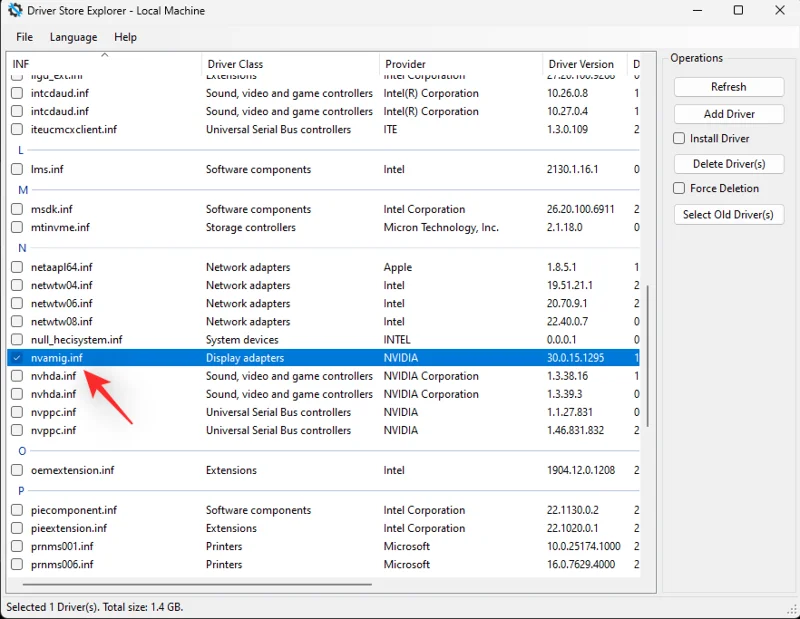Uncheck the nvamig.inf driver checkbox

point(17,357)
